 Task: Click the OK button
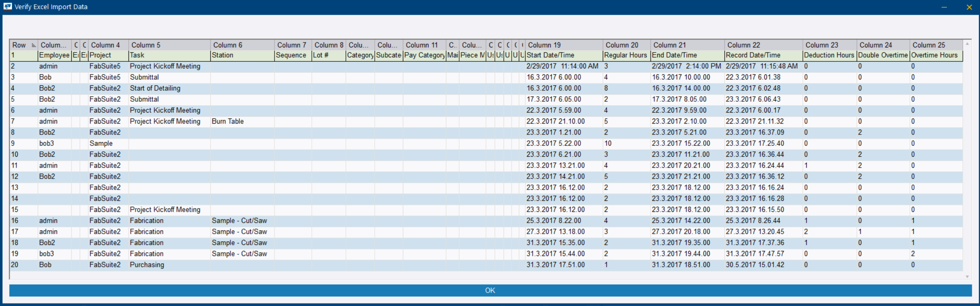[x=490, y=290]
